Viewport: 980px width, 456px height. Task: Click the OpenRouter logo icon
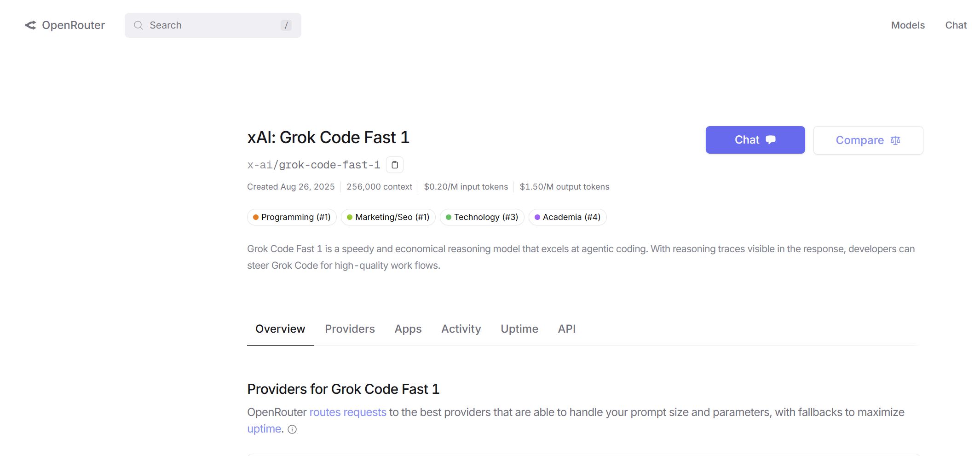click(30, 25)
